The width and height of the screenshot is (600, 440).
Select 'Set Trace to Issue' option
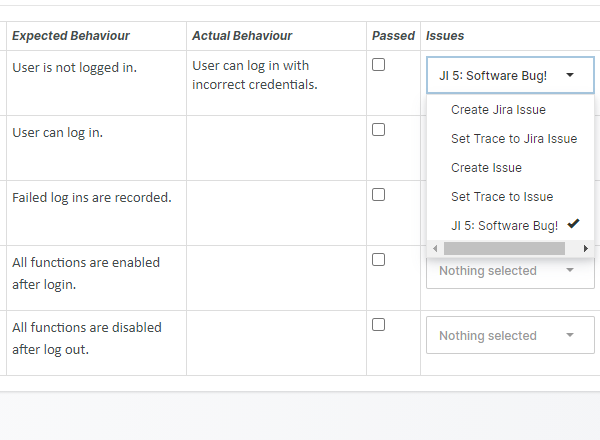point(501,197)
